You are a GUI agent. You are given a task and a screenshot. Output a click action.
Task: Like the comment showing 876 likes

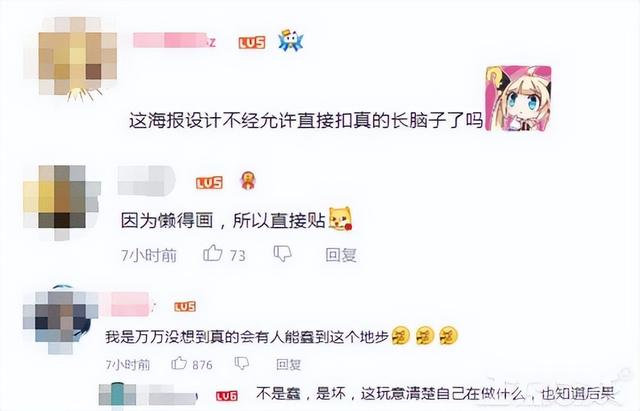coord(179,363)
